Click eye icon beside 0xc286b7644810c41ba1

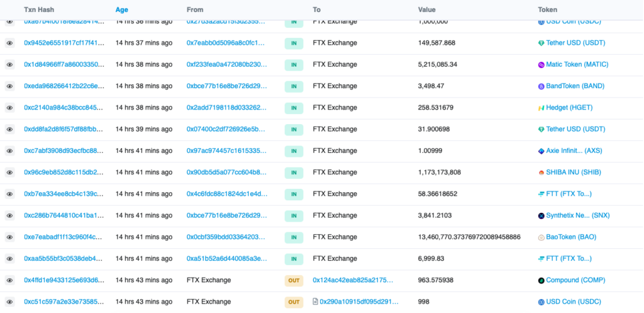pos(10,215)
